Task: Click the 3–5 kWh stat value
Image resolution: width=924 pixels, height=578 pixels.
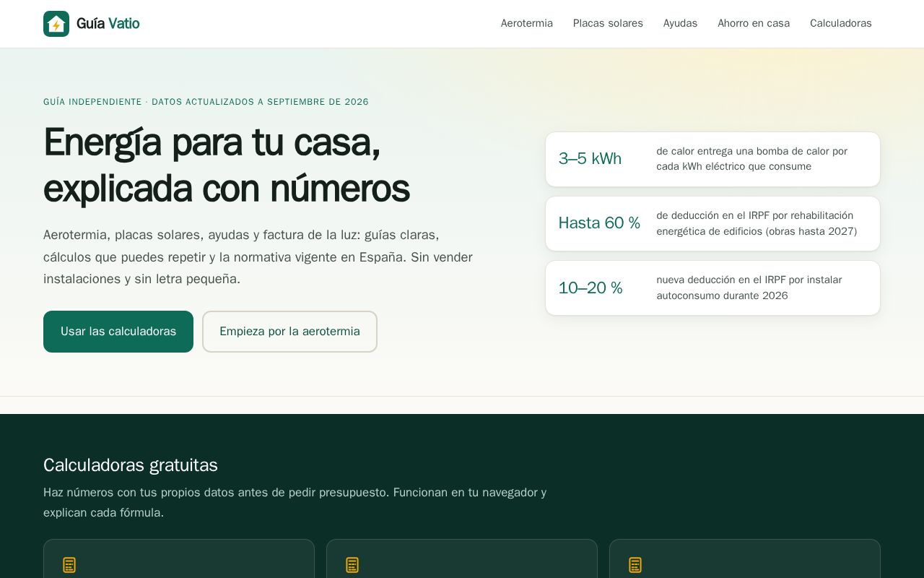Action: [590, 159]
